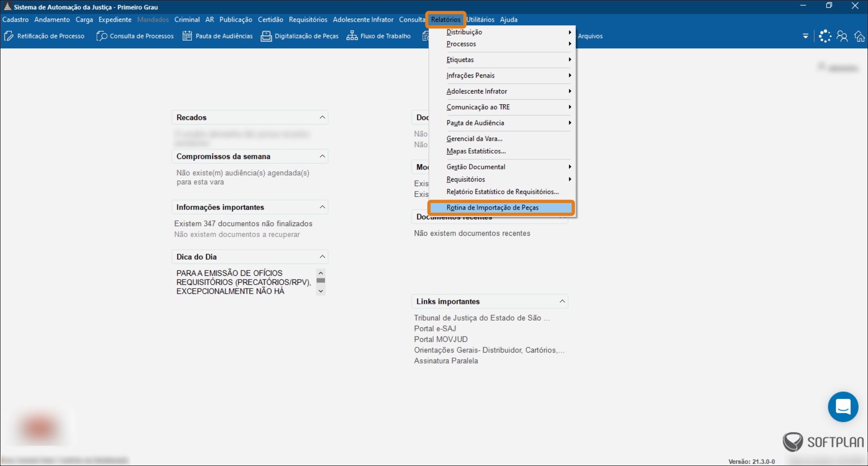Click the Retificação de Processo pencil icon
This screenshot has height=466, width=868.
pos(9,36)
